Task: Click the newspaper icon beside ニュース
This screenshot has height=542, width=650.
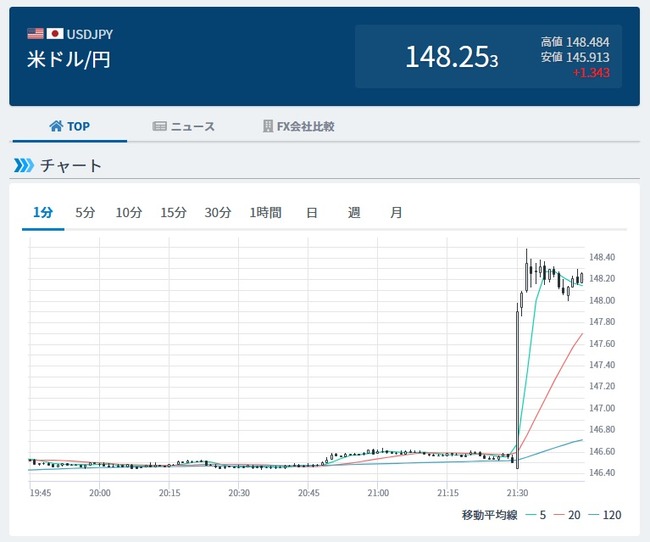Action: (159, 127)
